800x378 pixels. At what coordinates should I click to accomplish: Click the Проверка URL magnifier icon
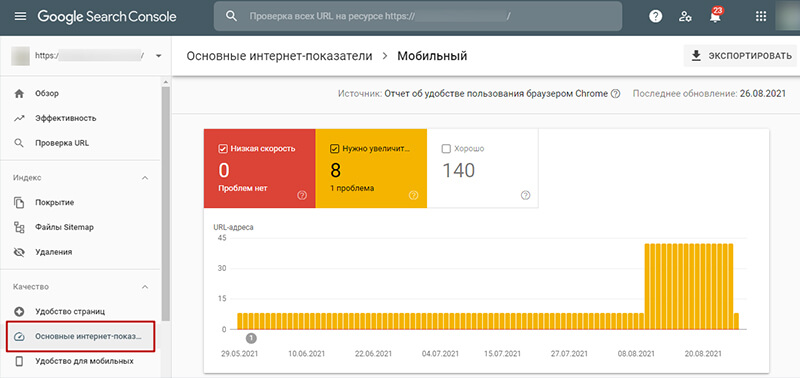[x=19, y=143]
